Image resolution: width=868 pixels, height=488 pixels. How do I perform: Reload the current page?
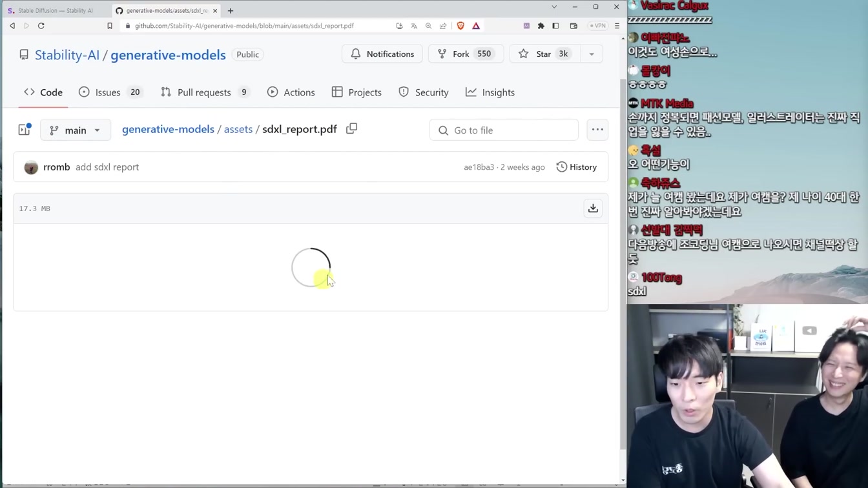click(x=41, y=26)
